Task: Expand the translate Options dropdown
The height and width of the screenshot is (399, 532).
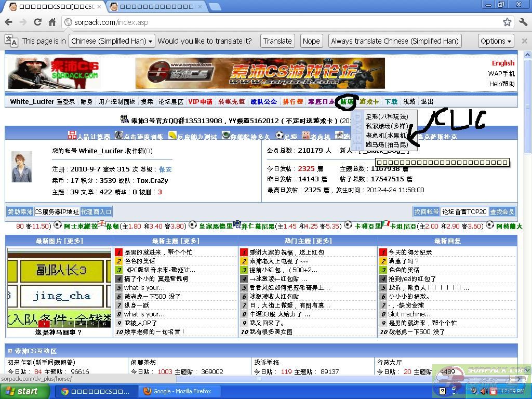Action: coord(496,41)
